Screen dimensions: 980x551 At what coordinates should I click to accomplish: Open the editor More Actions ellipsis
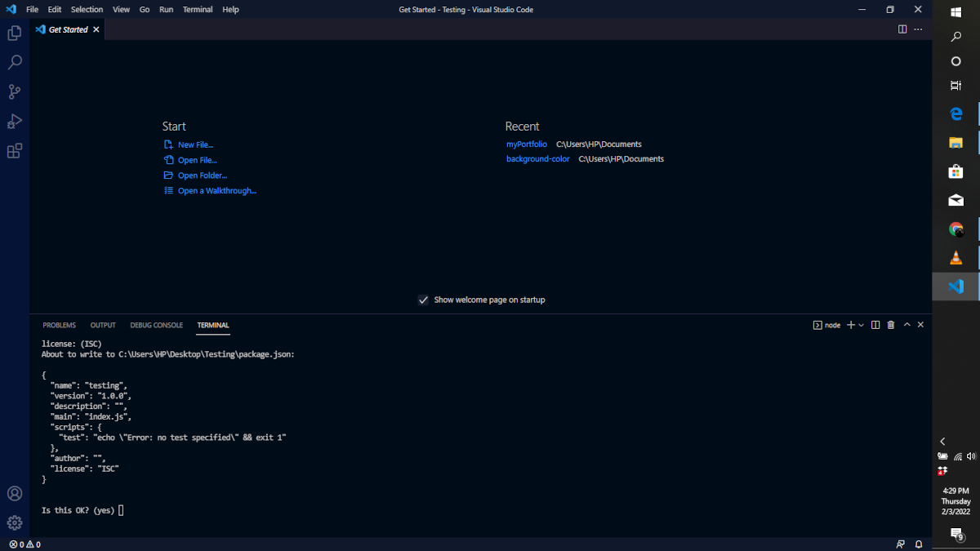pyautogui.click(x=918, y=29)
